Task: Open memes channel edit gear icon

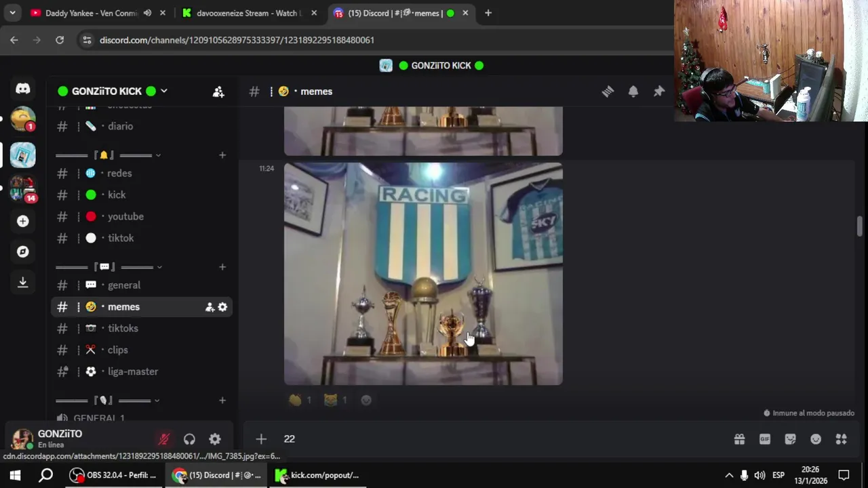Action: (222, 307)
